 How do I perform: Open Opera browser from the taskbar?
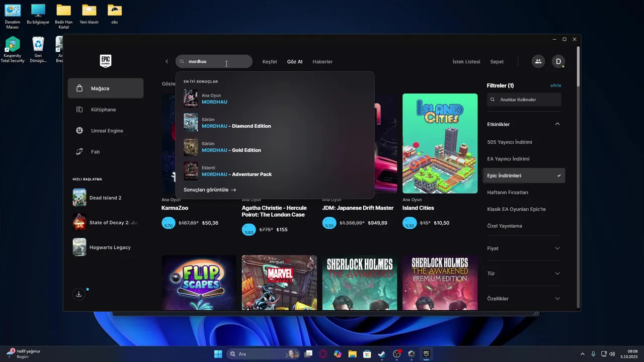point(323,354)
